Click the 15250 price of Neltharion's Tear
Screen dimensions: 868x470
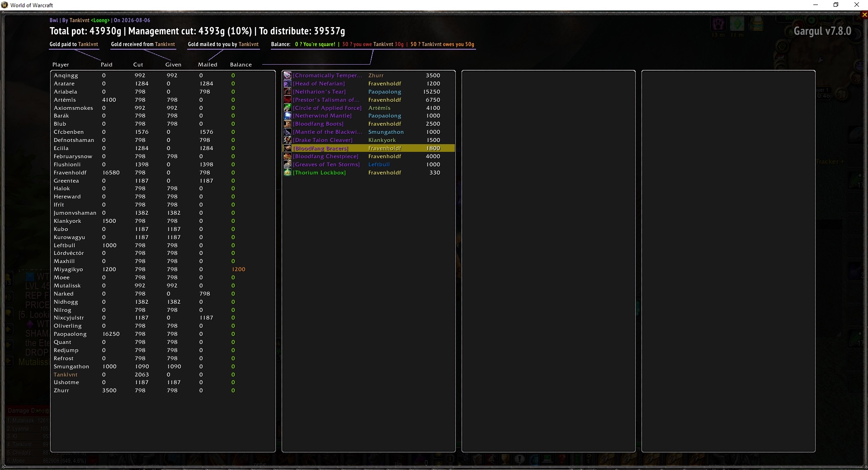pos(432,92)
